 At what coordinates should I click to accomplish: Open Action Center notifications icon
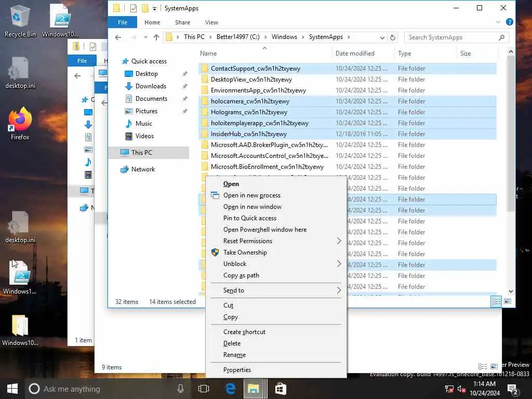tap(512, 389)
